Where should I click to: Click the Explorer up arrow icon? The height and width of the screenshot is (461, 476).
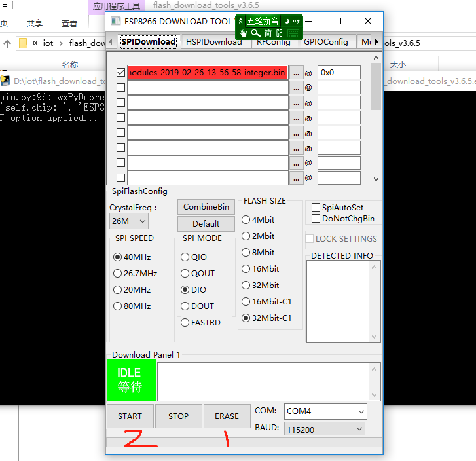(x=7, y=43)
